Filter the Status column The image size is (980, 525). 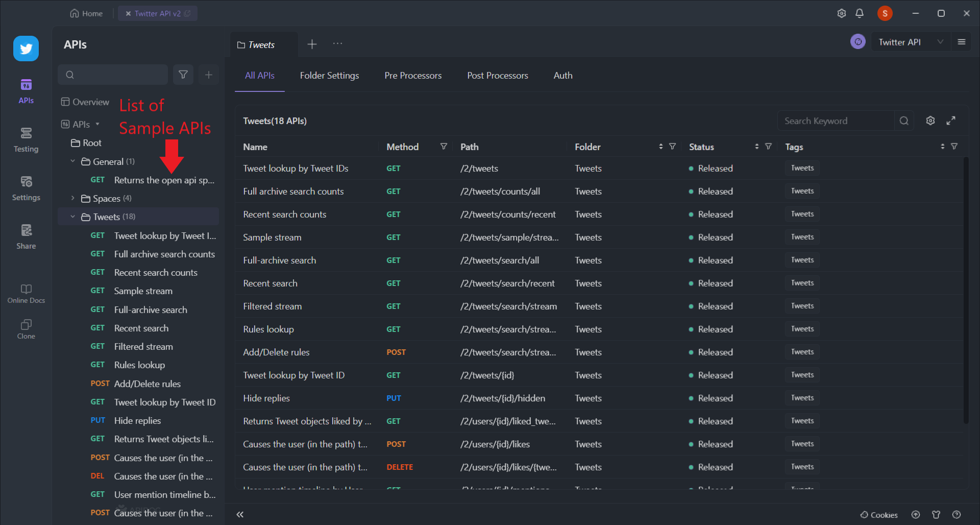pyautogui.click(x=768, y=147)
